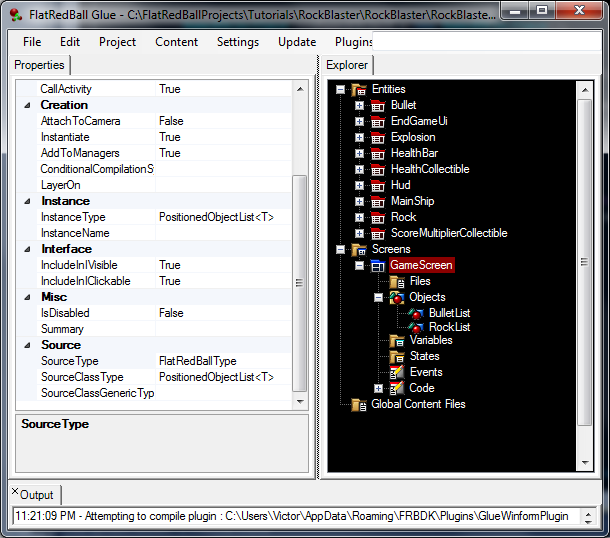610x538 pixels.
Task: Switch to the Properties tab
Action: click(39, 65)
